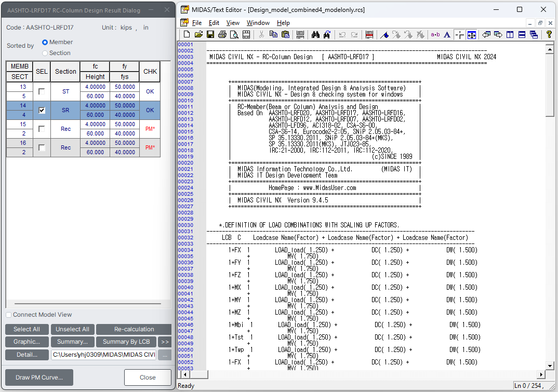
Task: Click the page setup toolbar icon
Action: click(x=246, y=34)
